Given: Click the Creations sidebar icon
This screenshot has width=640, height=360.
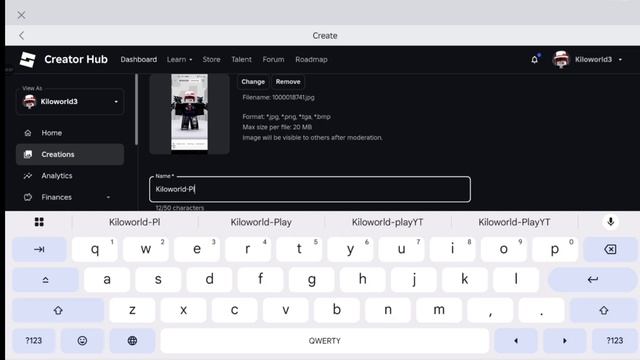Looking at the screenshot, I should (28, 154).
